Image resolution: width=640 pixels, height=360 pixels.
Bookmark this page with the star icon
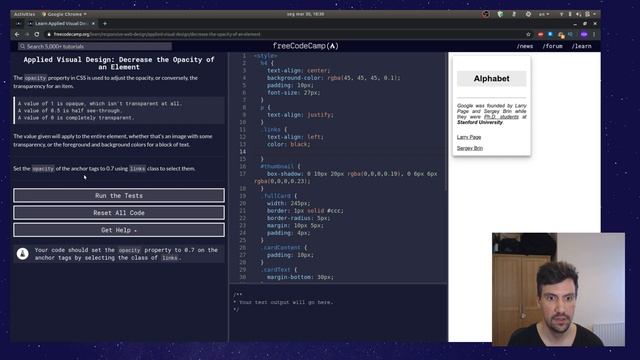click(528, 34)
